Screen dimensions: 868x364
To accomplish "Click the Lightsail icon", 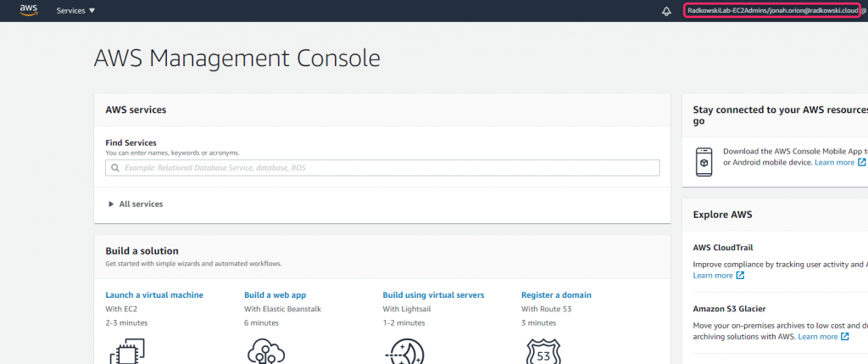I will click(x=404, y=351).
